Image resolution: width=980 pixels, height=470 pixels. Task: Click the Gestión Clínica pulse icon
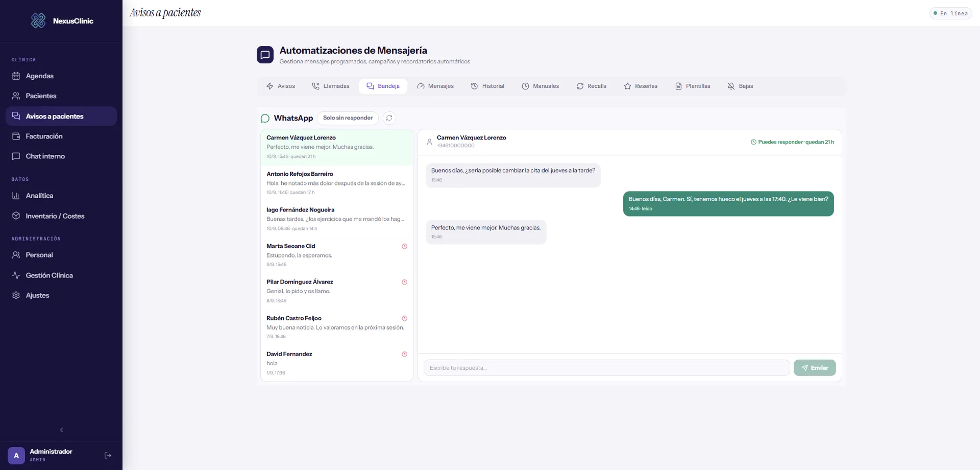pyautogui.click(x=16, y=275)
